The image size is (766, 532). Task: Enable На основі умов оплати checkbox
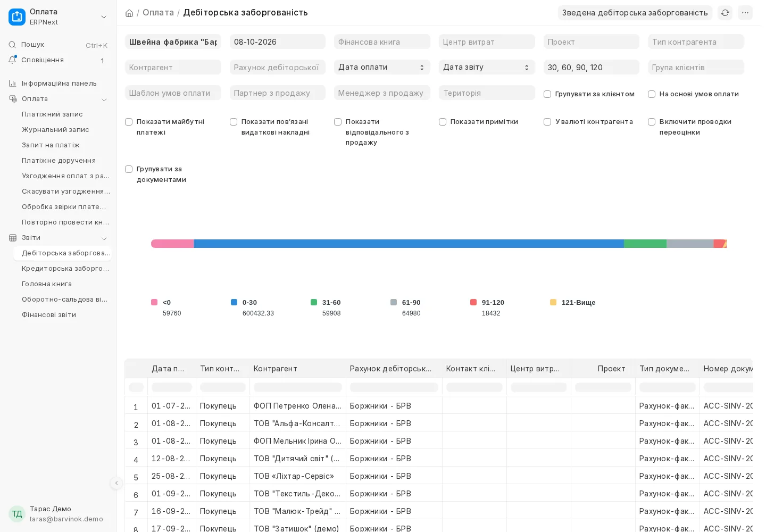[x=651, y=94]
